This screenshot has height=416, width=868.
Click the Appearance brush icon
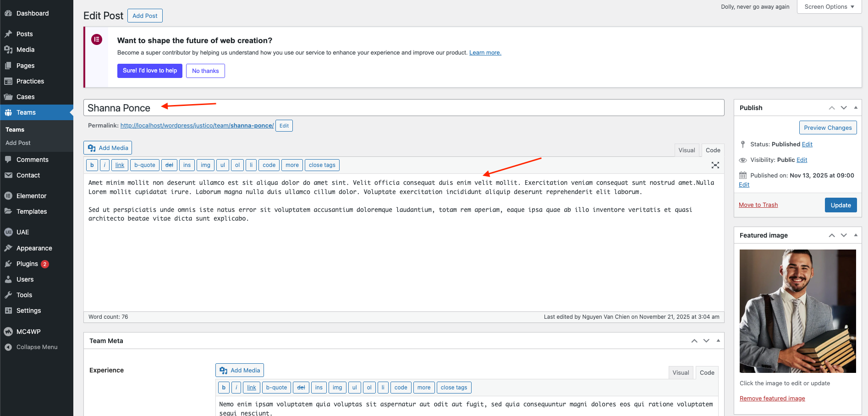8,248
